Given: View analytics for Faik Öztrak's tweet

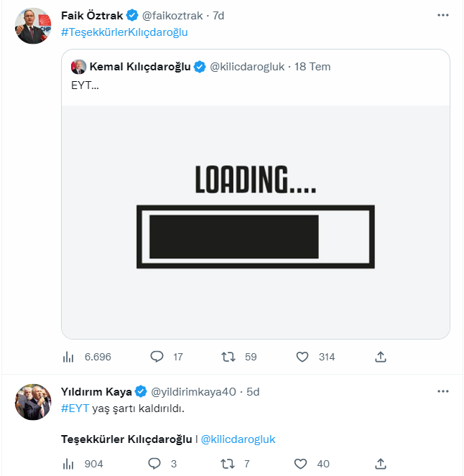Looking at the screenshot, I should [70, 357].
